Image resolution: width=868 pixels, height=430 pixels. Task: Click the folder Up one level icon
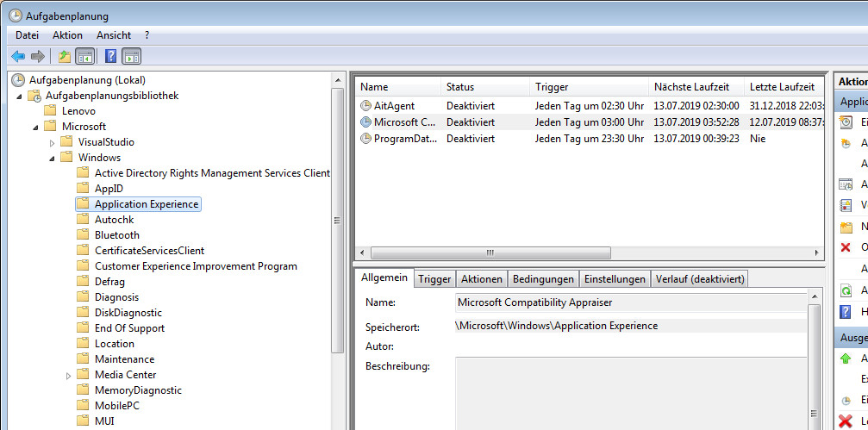64,57
